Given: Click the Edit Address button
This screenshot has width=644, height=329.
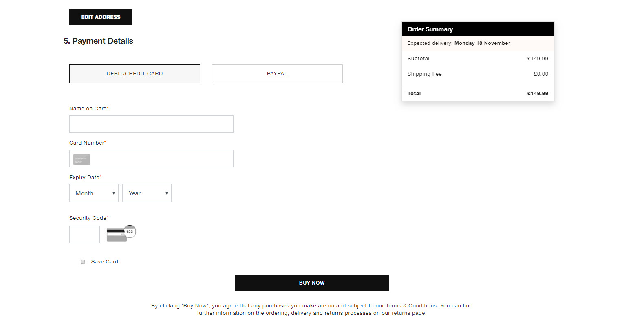Looking at the screenshot, I should pyautogui.click(x=101, y=17).
